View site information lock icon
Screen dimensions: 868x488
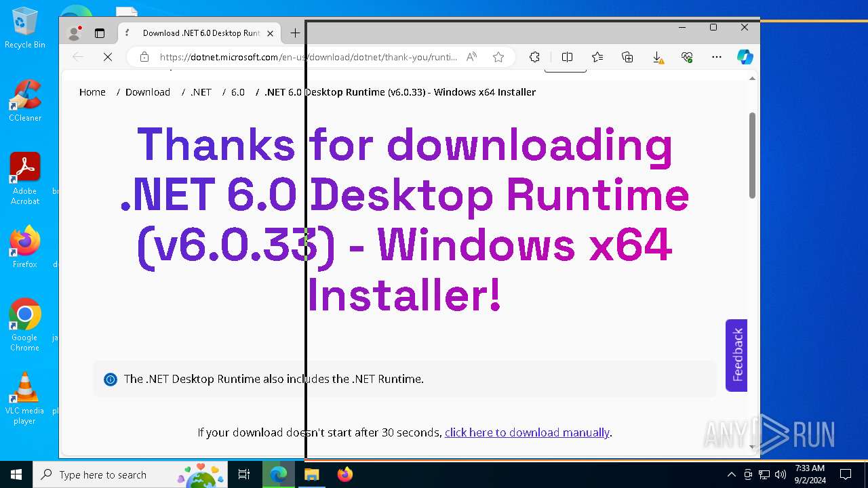click(144, 57)
